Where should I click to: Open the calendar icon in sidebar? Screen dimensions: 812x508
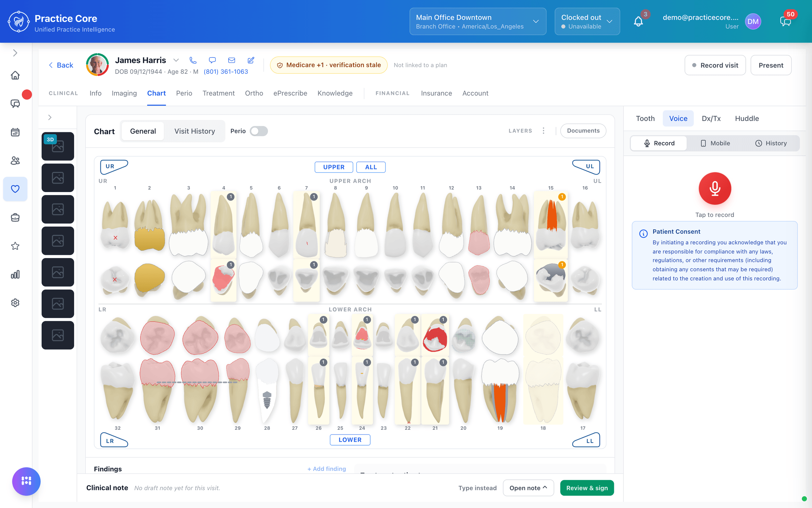point(15,132)
